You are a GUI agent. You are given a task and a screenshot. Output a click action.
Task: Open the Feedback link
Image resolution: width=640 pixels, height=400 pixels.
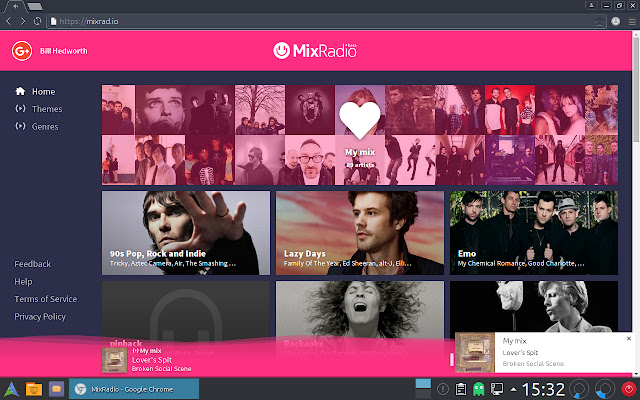tap(33, 264)
